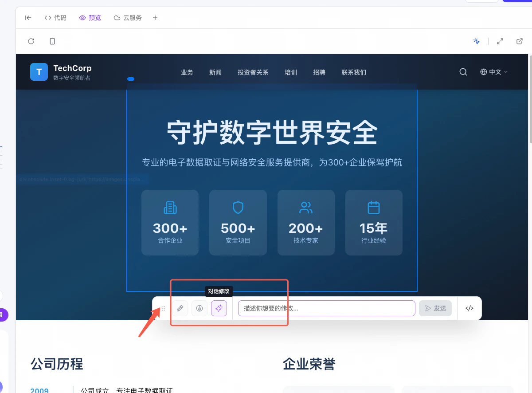The image size is (532, 393).
Task: Click the building icon above 300+
Action: click(170, 208)
